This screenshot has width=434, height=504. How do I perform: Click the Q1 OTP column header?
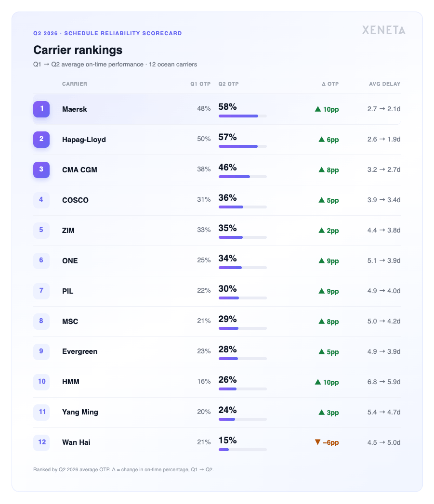[x=200, y=84]
